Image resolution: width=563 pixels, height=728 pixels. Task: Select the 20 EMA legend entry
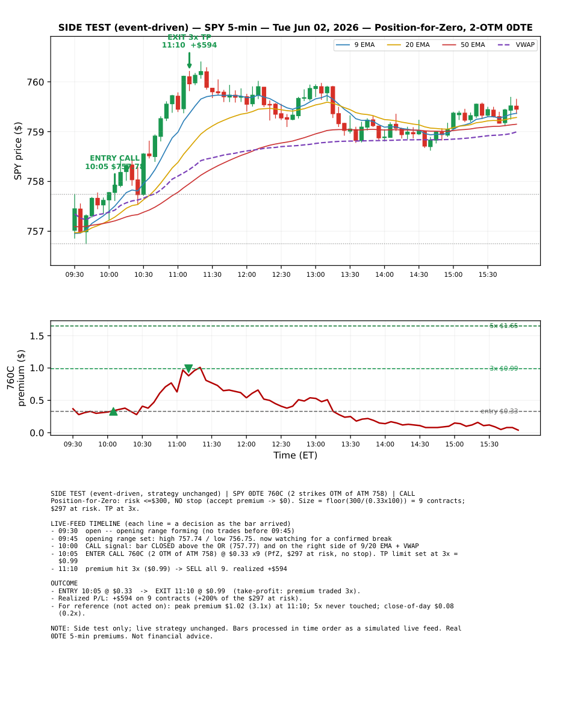(408, 45)
